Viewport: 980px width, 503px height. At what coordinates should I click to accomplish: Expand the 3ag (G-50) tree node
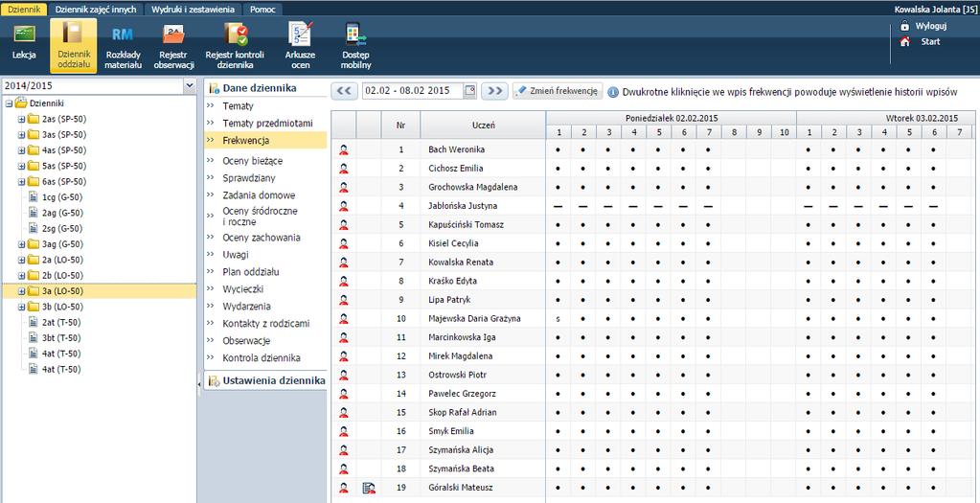(x=21, y=244)
